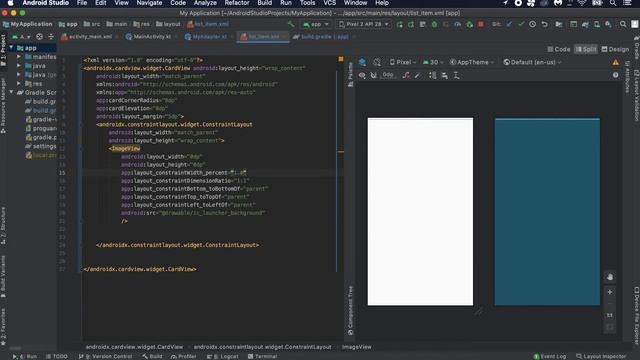640x360 pixels.
Task: Switch to Split view mode
Action: 586,49
